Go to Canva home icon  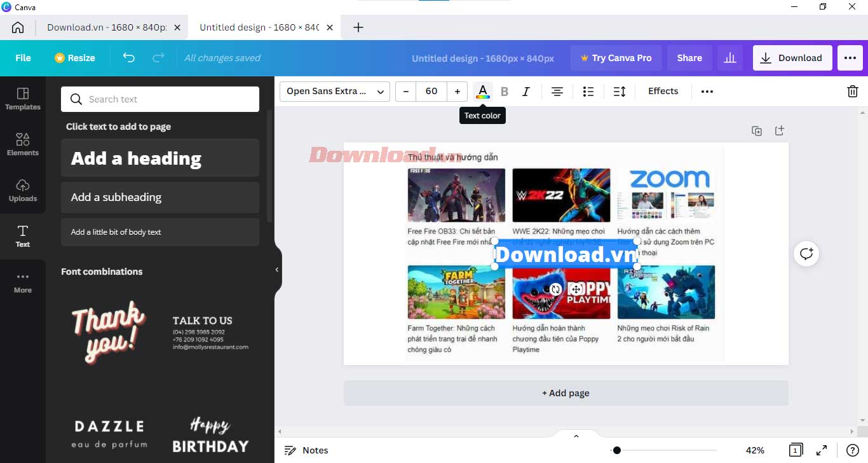click(18, 27)
